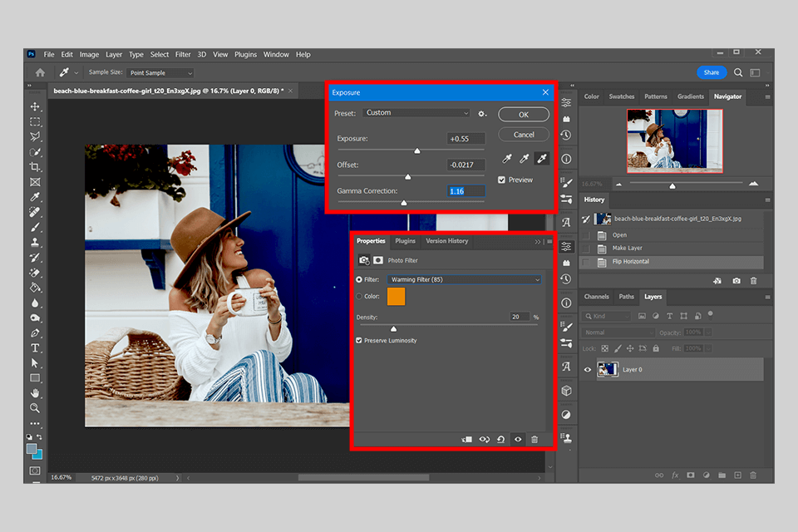Click the Exposure slider handle
The image size is (798, 532).
[x=417, y=150]
